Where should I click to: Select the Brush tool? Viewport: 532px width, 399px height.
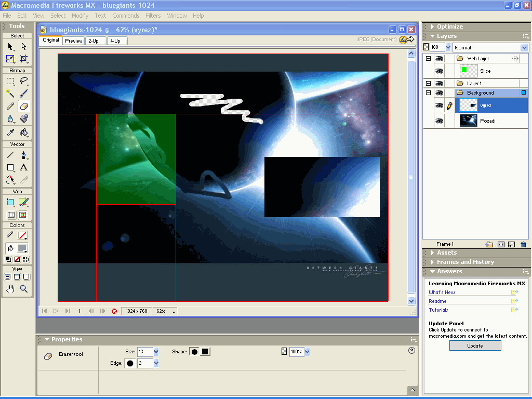click(x=23, y=94)
